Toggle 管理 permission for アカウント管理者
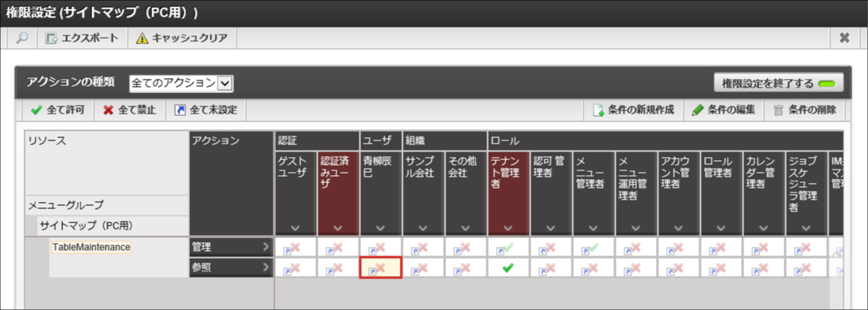The width and height of the screenshot is (868, 310). tap(680, 248)
